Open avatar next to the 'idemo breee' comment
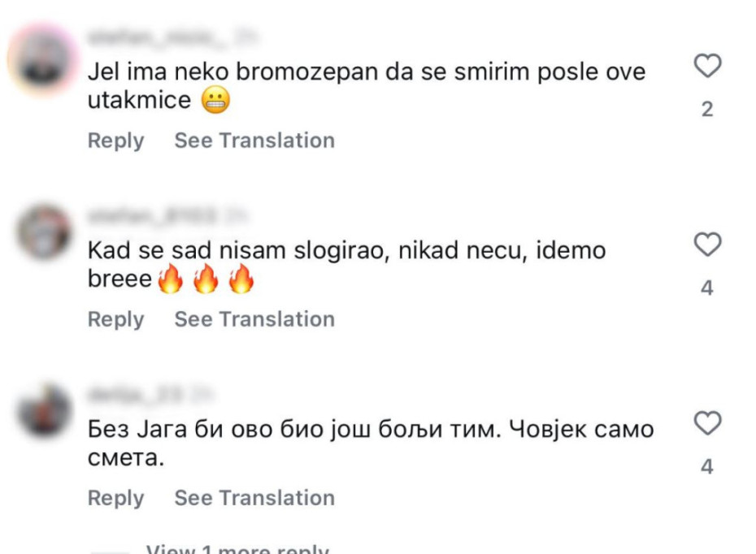 pos(42,233)
